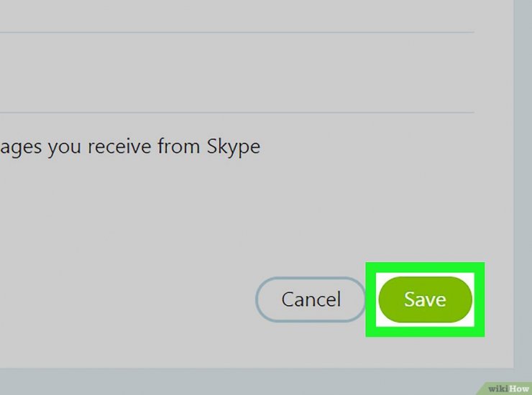Click the bright green highlight border around Save
This screenshot has width=532, height=395.
coord(425,267)
